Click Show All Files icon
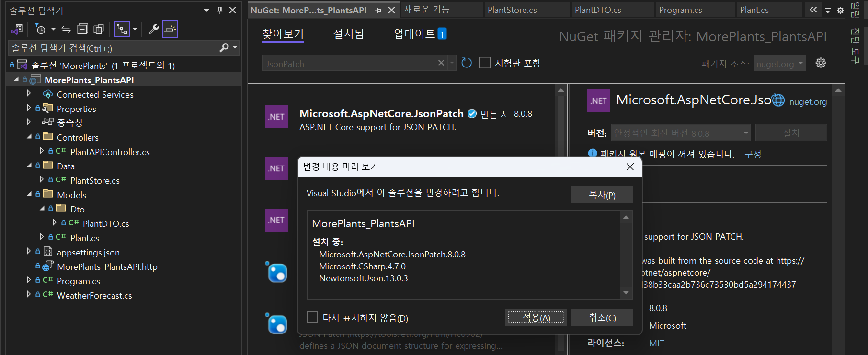This screenshot has width=868, height=355. click(99, 30)
